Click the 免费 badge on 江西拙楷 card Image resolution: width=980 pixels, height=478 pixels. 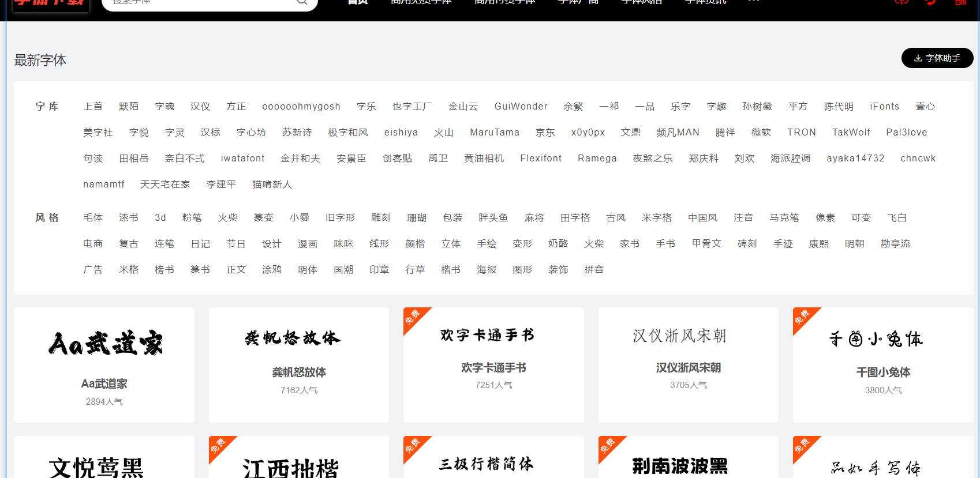click(218, 445)
